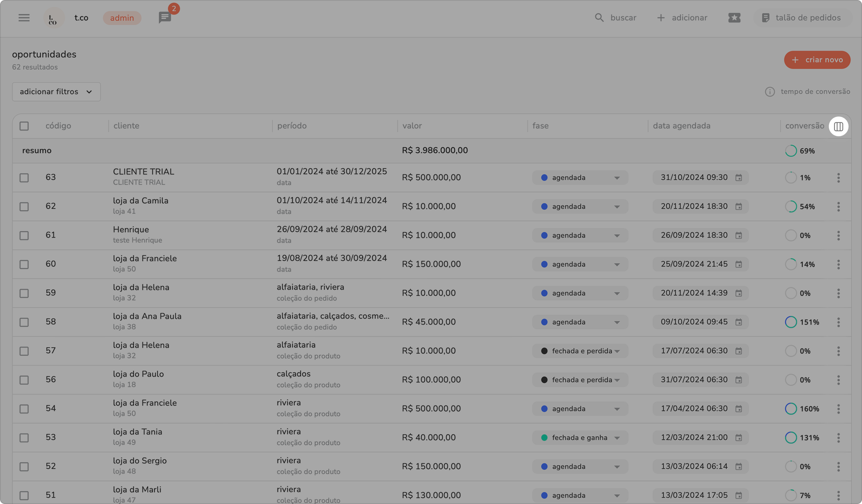Screen dimensions: 862x504
Task: Click the tempo de conversão info icon
Action: 770,92
